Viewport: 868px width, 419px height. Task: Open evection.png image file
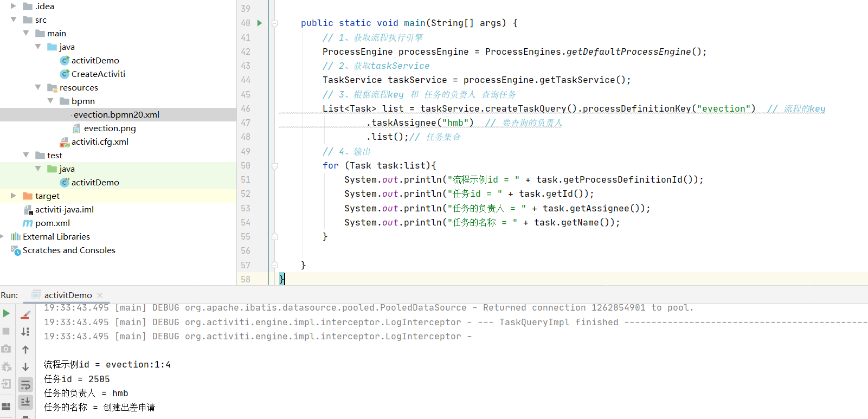tap(110, 128)
